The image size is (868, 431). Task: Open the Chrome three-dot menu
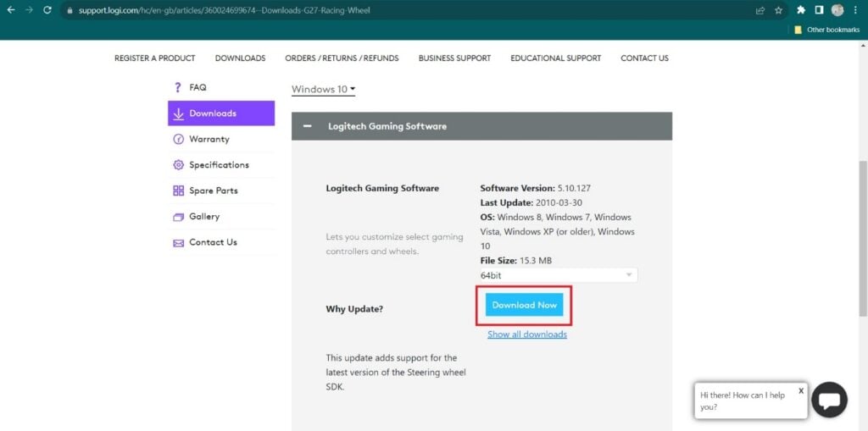(x=857, y=10)
